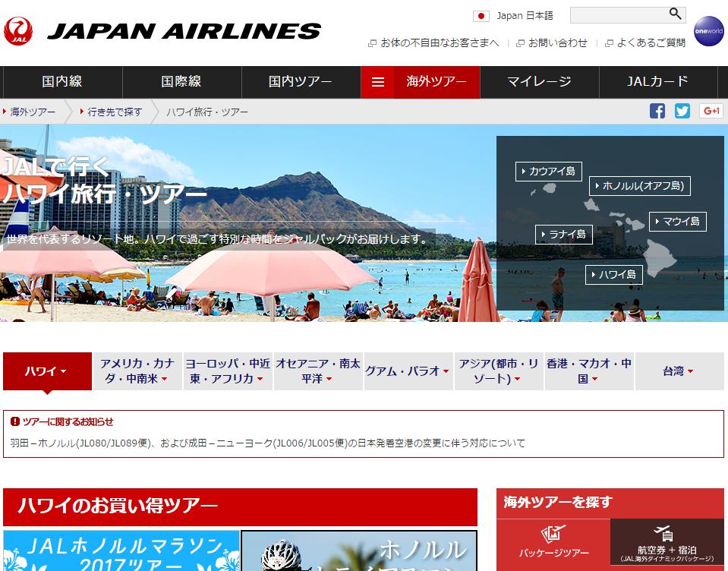Select ラナイ島 on the map

click(563, 235)
